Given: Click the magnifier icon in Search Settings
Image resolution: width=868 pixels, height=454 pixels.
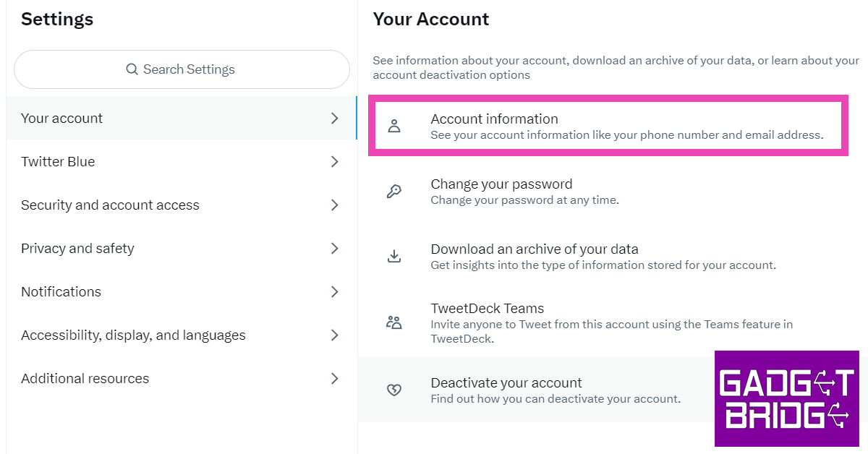Looking at the screenshot, I should 132,69.
